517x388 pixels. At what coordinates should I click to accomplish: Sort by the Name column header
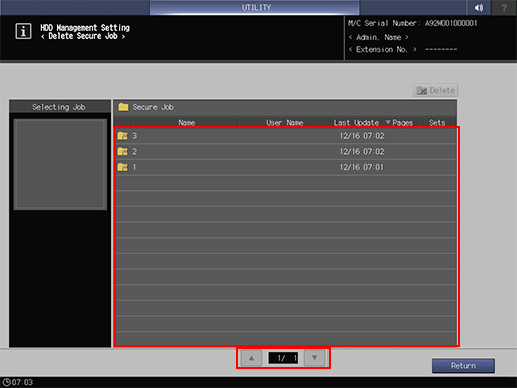pyautogui.click(x=187, y=123)
